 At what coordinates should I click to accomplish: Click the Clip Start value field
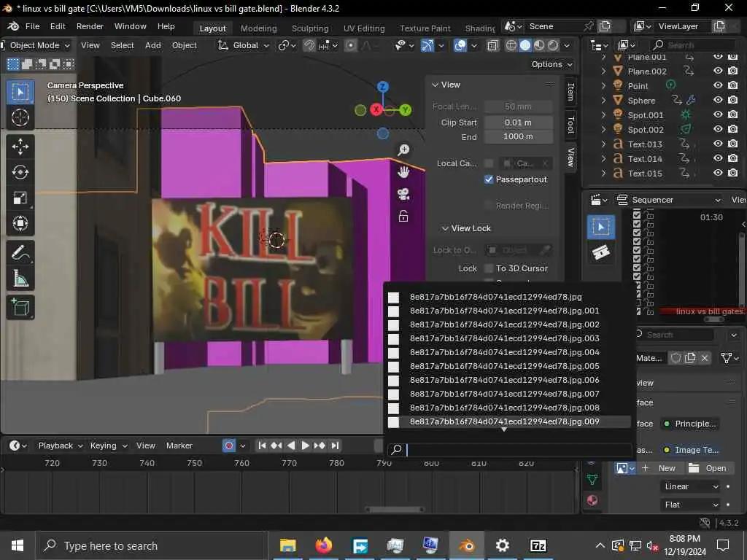pos(519,122)
